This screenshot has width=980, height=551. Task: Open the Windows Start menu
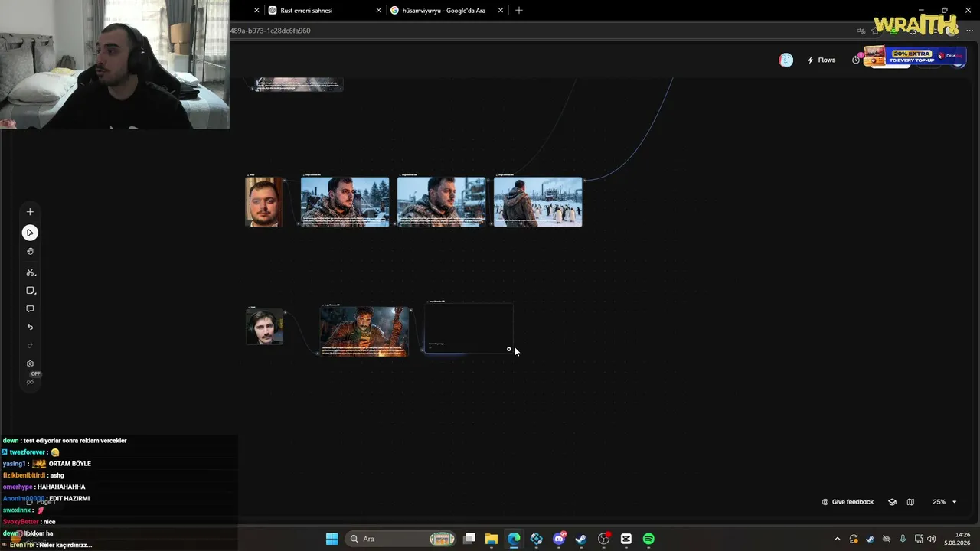332,539
